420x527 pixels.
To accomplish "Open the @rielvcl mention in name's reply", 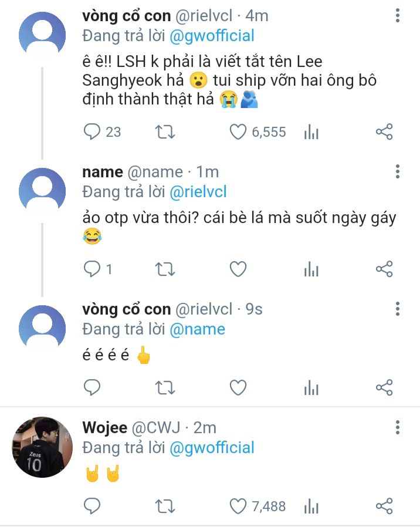I will coord(198,191).
